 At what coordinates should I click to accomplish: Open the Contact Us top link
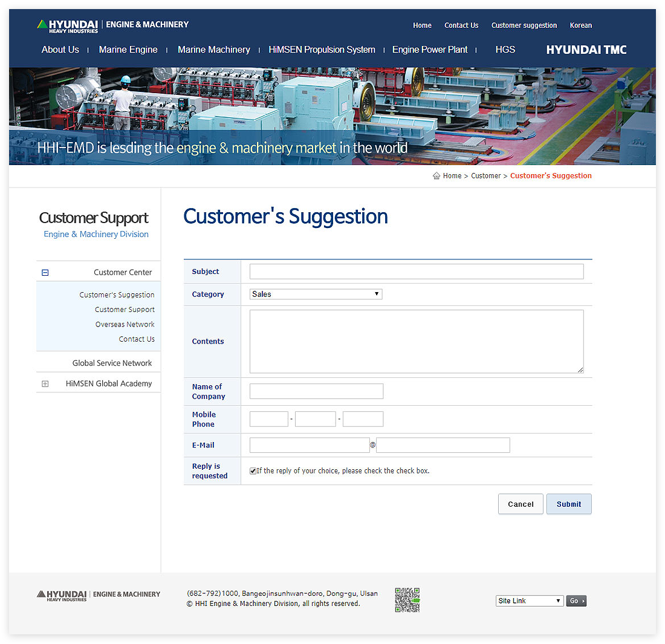point(461,25)
